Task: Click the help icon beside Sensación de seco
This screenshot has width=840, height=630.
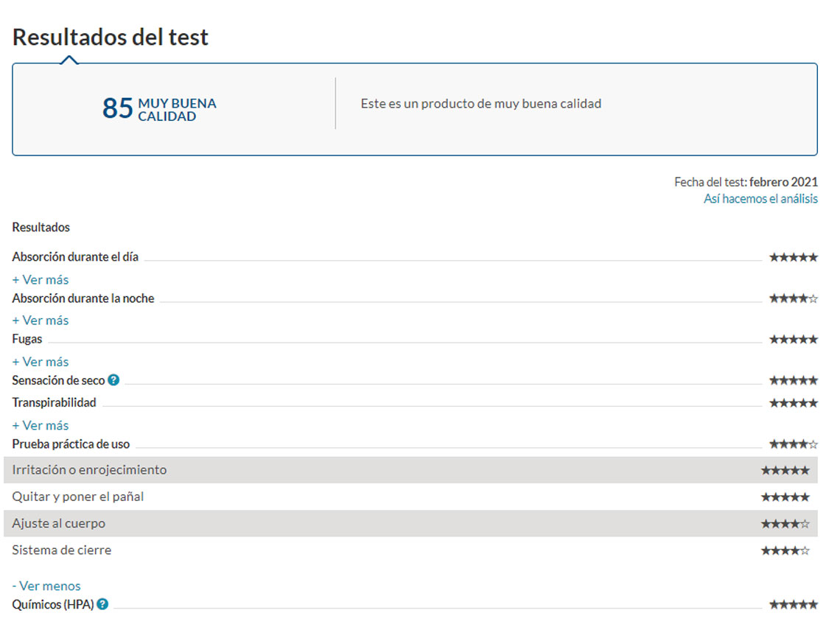Action: 113,380
